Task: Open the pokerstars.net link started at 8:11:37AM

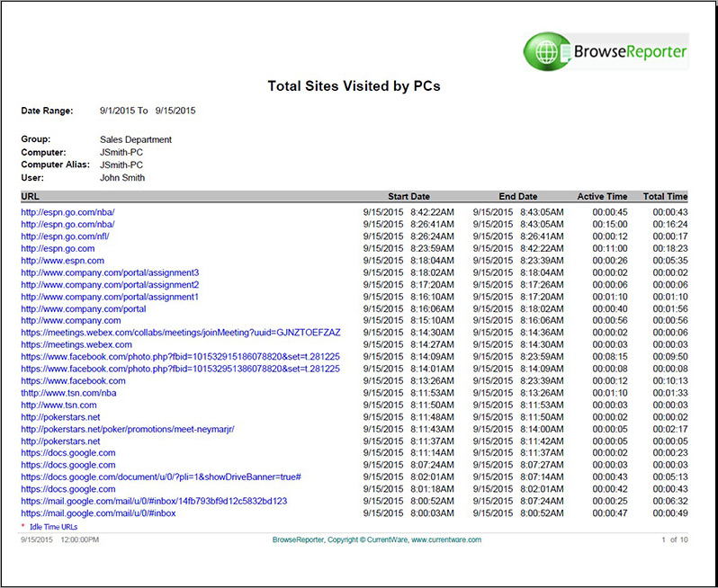Action: tap(60, 441)
